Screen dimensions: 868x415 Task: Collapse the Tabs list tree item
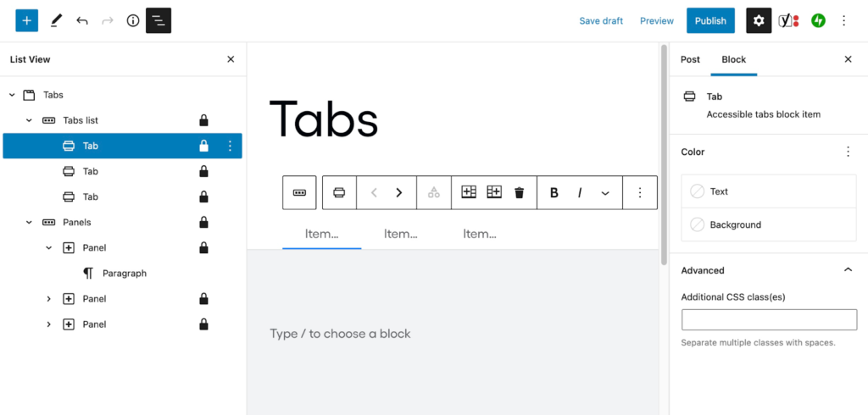30,120
